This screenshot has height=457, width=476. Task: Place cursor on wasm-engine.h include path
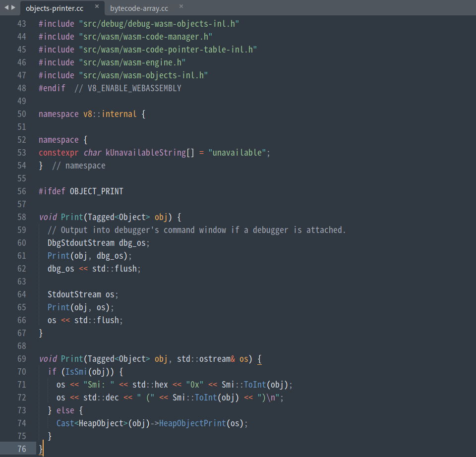coord(132,62)
